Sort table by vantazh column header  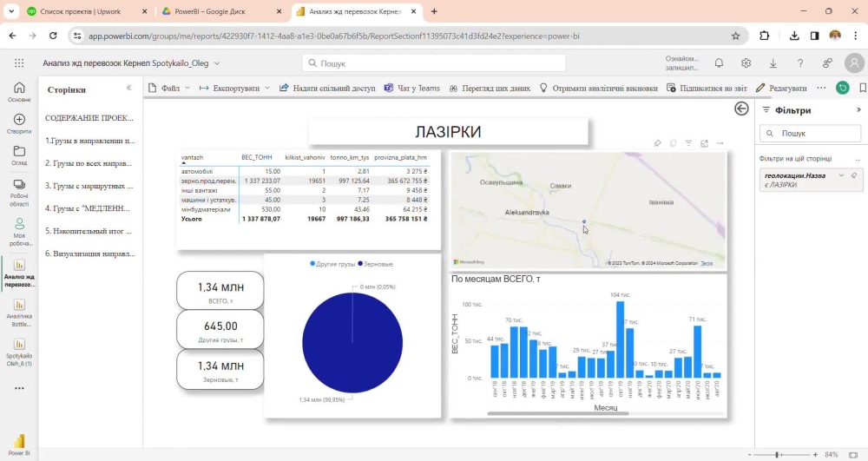point(192,158)
